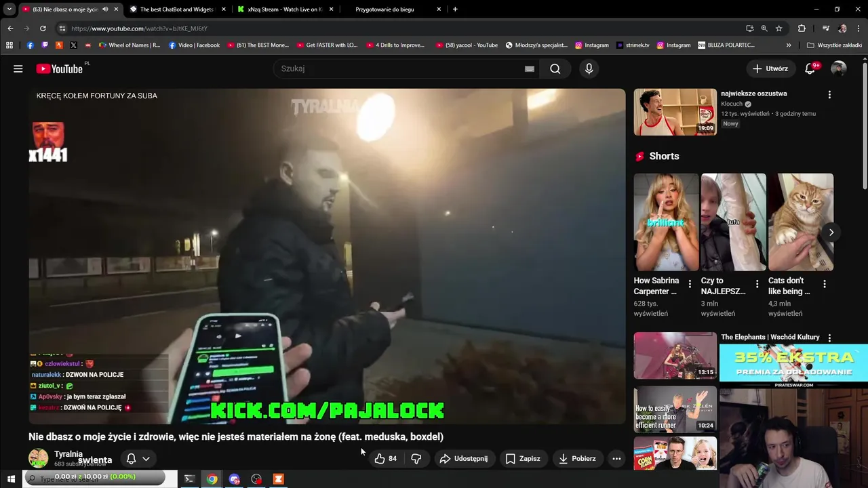Open Młodszy/a specjalist... bookmark
Viewport: 868px width, 488px height.
coord(536,45)
